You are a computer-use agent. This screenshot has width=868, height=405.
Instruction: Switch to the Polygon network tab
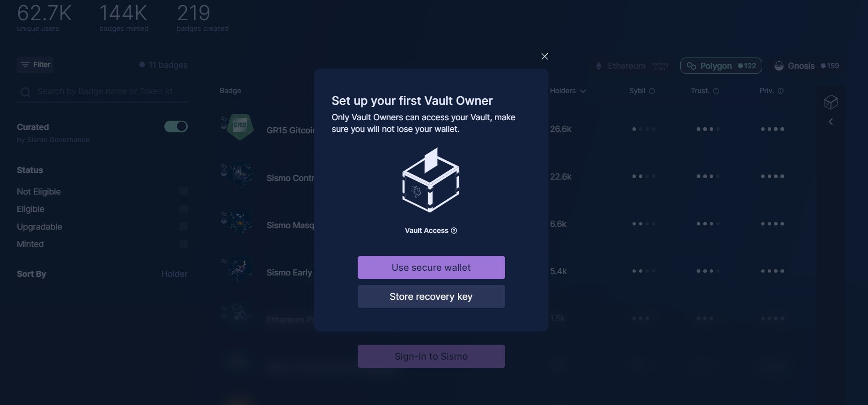tap(721, 66)
